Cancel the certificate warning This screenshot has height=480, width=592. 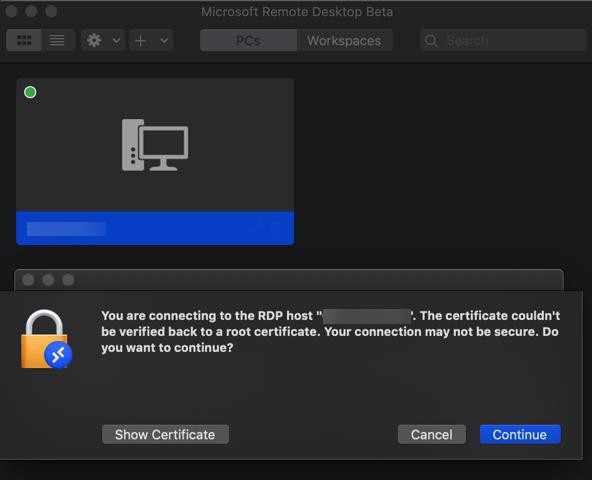coord(432,434)
